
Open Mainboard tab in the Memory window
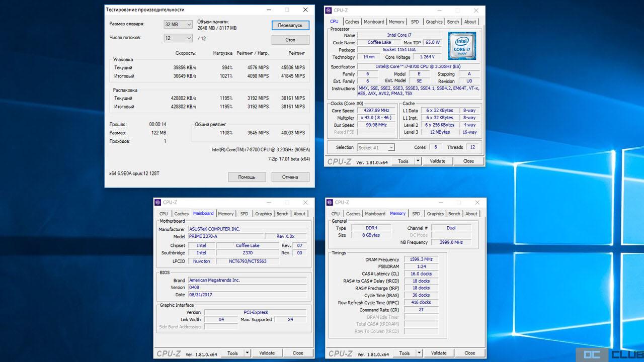coord(375,214)
